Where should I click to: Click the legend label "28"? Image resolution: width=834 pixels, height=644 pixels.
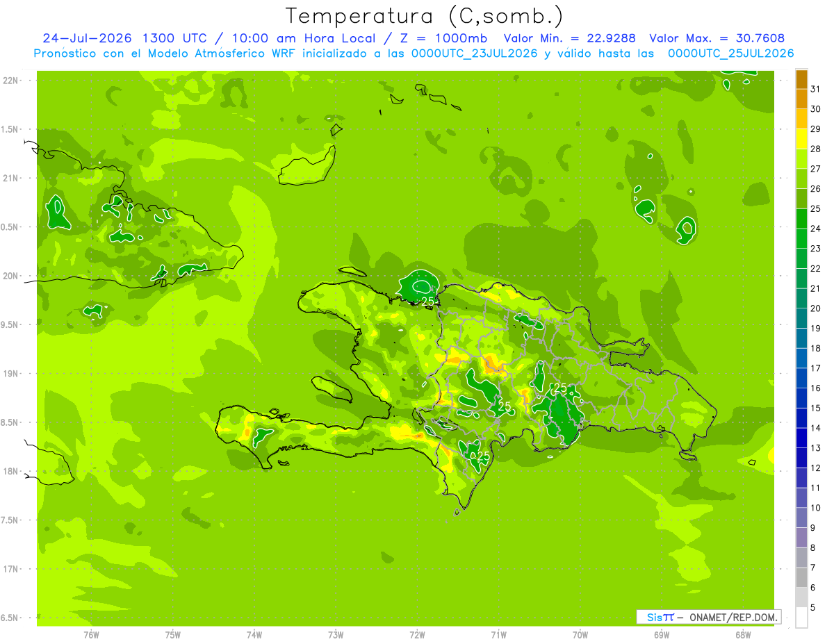click(x=816, y=149)
